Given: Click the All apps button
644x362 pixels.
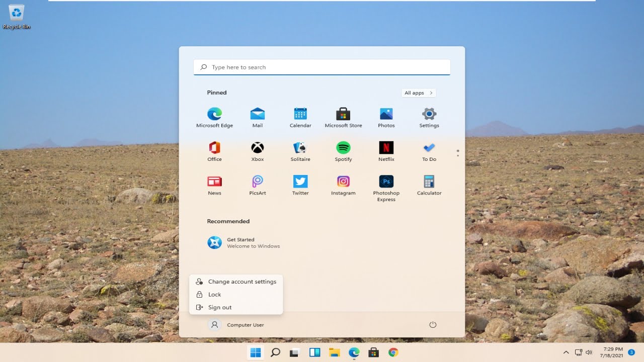Looking at the screenshot, I should click(419, 93).
